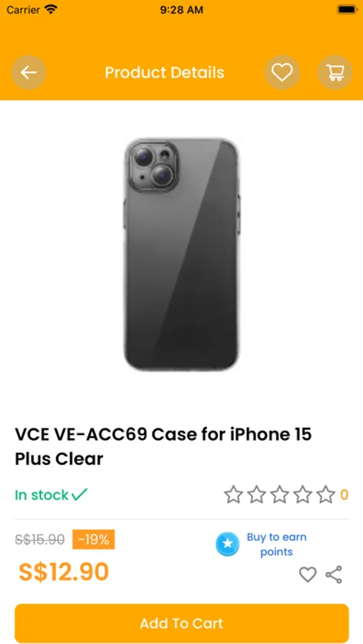Rate one star on first star
The width and height of the screenshot is (363, 644).
[x=233, y=494]
